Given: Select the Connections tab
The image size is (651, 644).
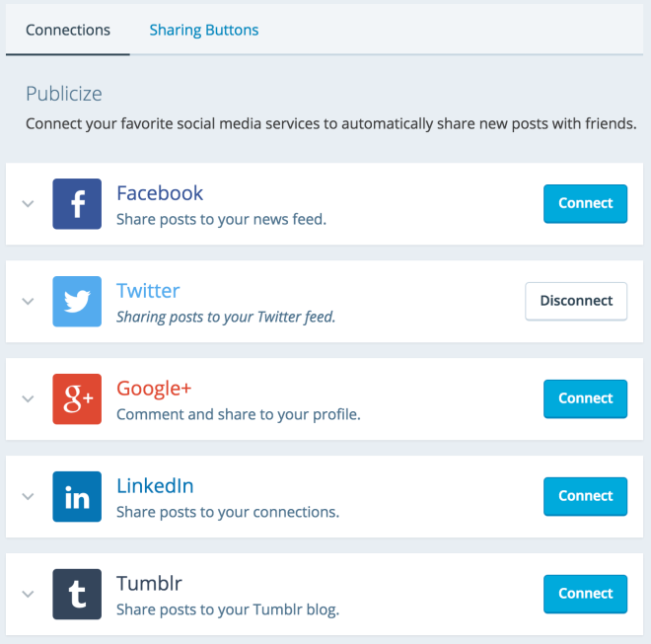Looking at the screenshot, I should [68, 30].
